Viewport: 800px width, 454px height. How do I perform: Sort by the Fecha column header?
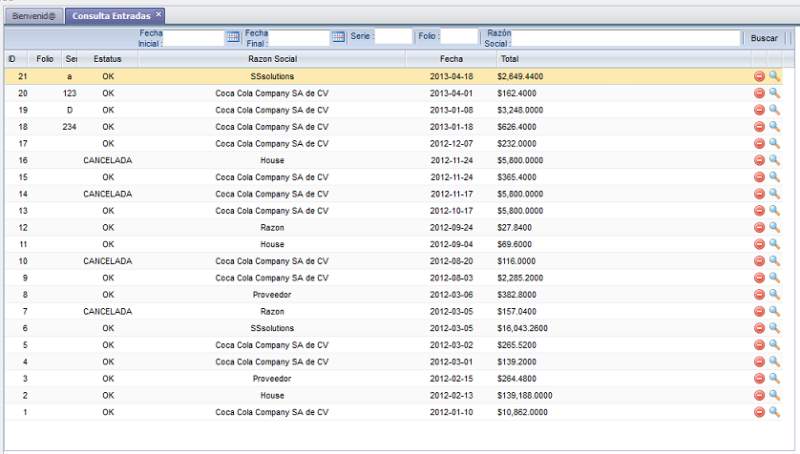coord(451,59)
